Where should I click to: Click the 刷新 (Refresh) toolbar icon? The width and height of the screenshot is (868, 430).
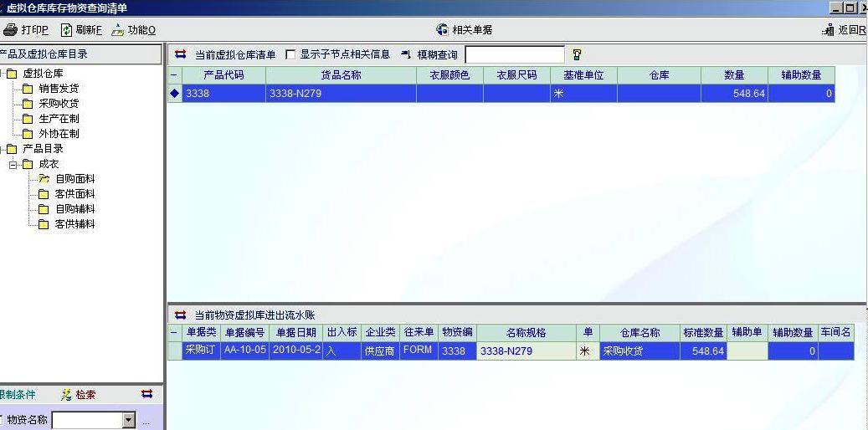click(66, 30)
